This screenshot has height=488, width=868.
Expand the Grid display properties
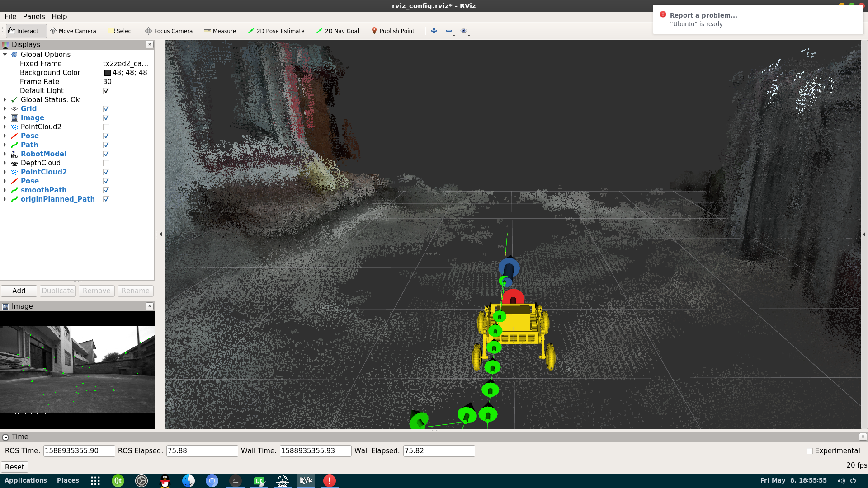point(5,108)
